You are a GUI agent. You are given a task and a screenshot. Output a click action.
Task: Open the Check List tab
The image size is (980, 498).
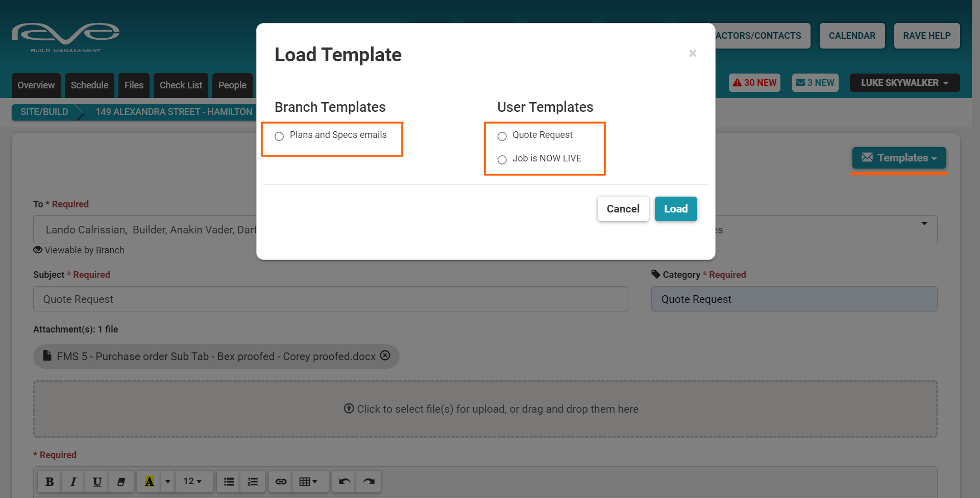[181, 85]
